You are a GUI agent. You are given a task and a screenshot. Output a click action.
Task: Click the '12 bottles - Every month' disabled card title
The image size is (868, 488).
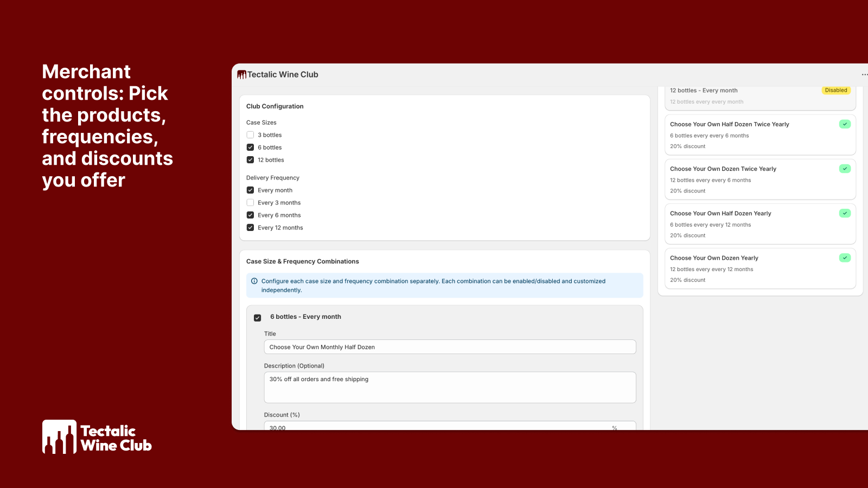point(704,91)
